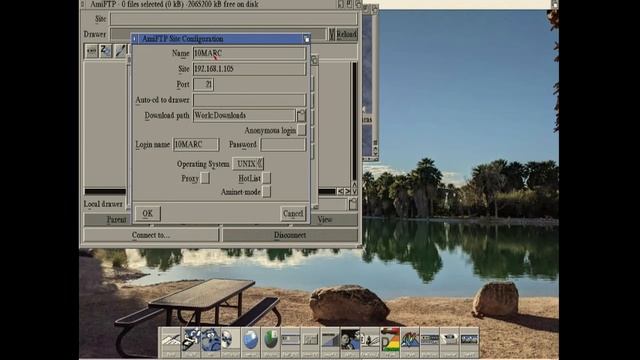Image resolution: width=640 pixels, height=360 pixels.
Task: Click the depth gadget of Site Configuration dialog
Action: click(x=307, y=39)
